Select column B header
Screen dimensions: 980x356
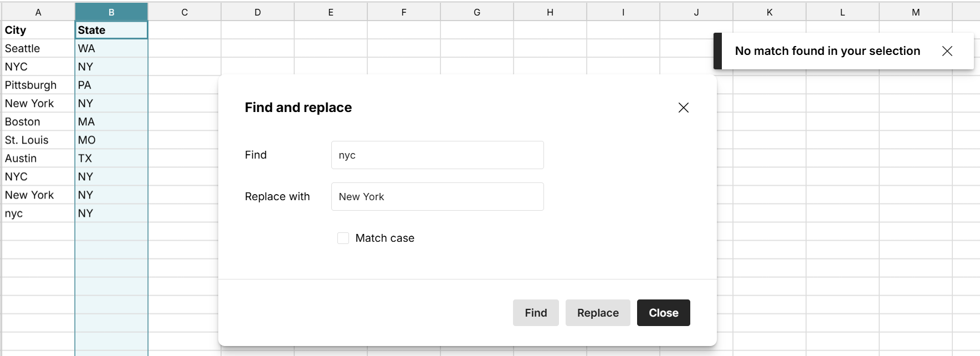[x=111, y=12]
